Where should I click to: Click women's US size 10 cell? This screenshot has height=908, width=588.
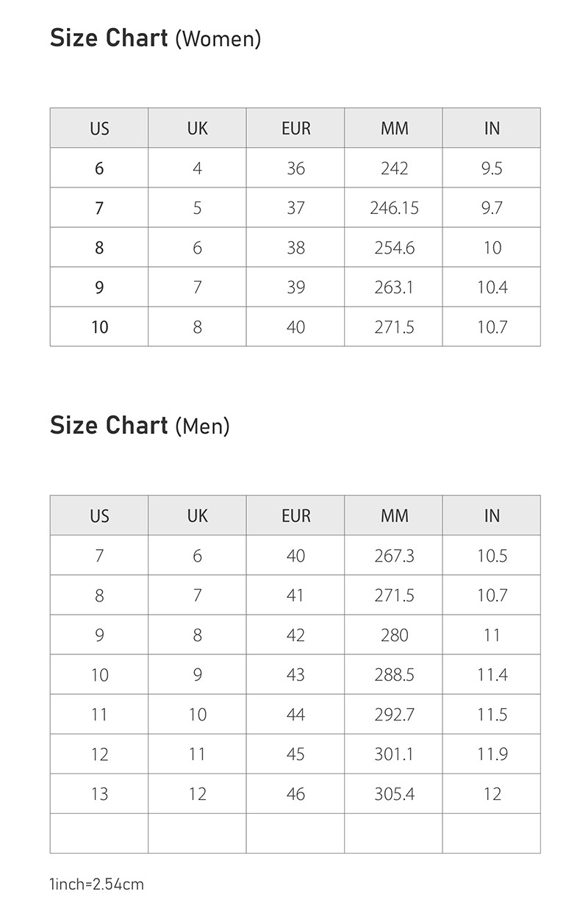pos(99,327)
